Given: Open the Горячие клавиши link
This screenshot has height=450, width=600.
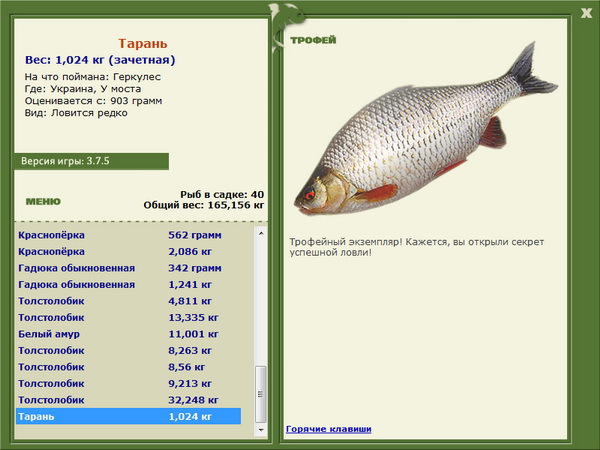Looking at the screenshot, I should point(329,429).
